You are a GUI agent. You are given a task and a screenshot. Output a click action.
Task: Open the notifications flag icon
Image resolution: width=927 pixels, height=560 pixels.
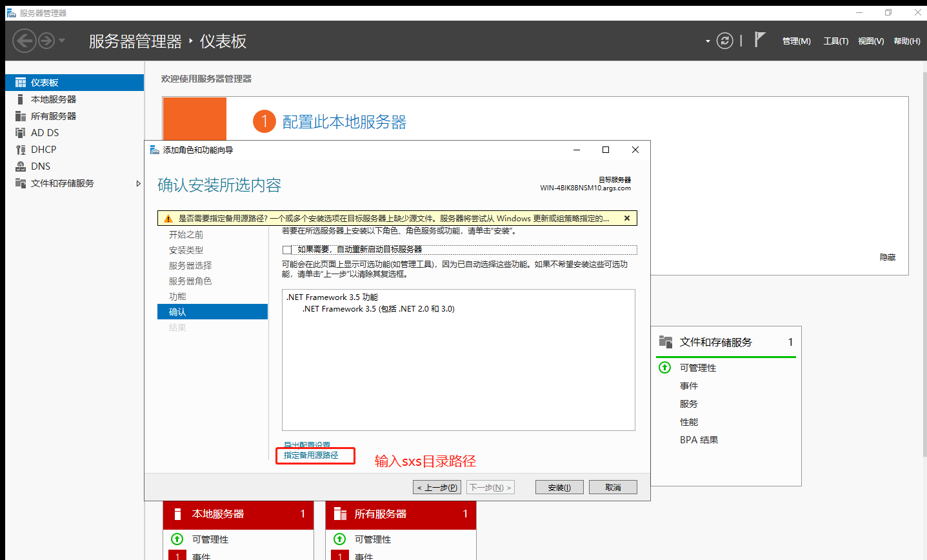[x=759, y=40]
